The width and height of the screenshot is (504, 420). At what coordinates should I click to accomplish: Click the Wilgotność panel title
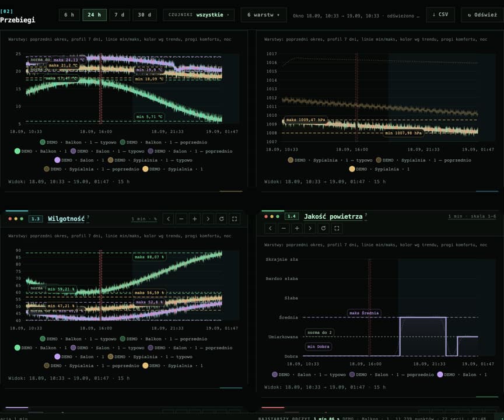(66, 219)
